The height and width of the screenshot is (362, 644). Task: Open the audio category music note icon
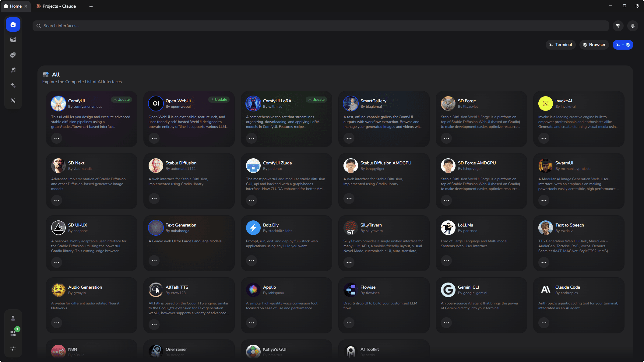pos(13,70)
